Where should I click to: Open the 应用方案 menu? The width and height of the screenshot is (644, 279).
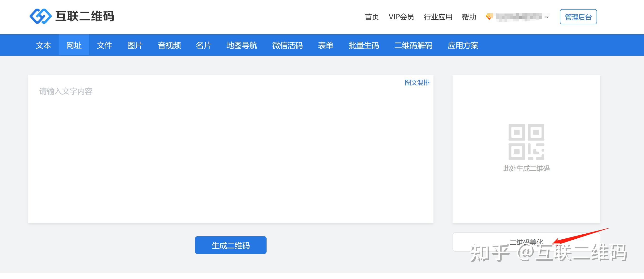(463, 45)
